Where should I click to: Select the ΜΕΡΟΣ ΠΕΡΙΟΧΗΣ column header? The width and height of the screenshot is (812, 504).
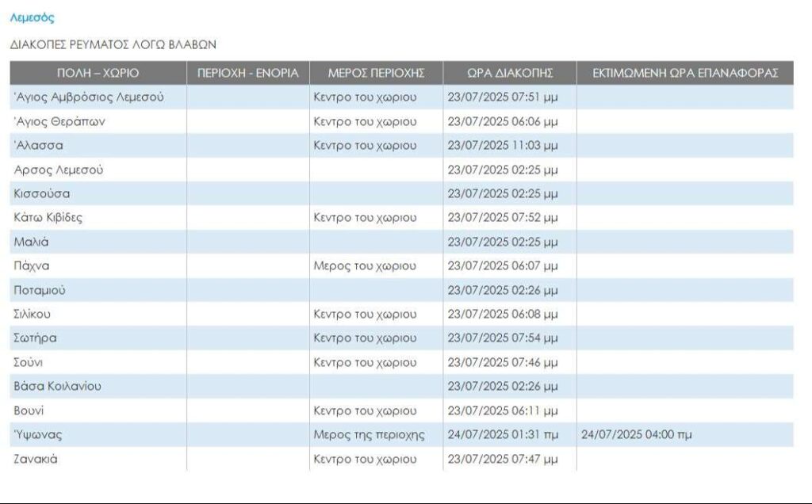pos(376,73)
